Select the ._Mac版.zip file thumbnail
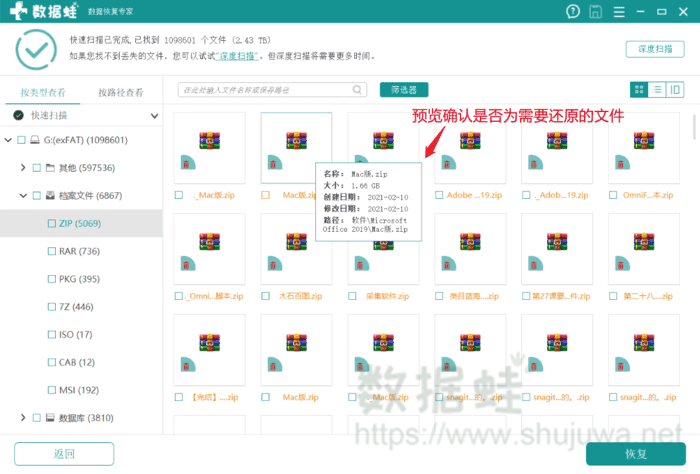The height and width of the screenshot is (474, 700). click(x=209, y=148)
